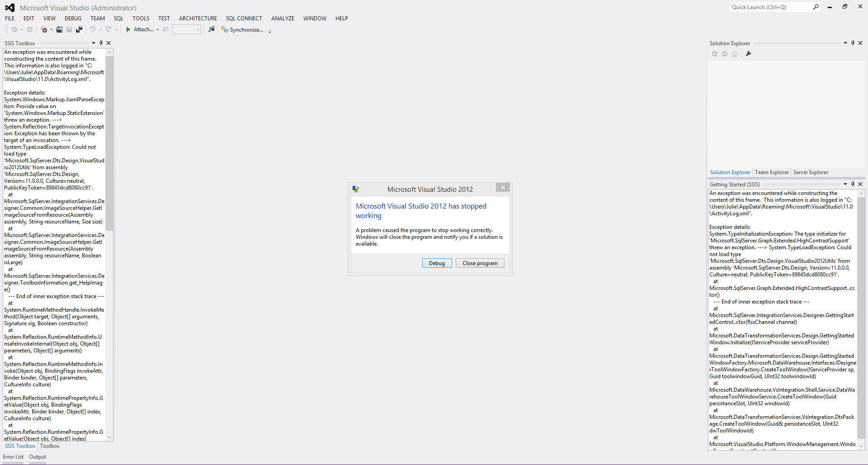The image size is (868, 465).
Task: Click the Save disk icon
Action: tap(69, 29)
